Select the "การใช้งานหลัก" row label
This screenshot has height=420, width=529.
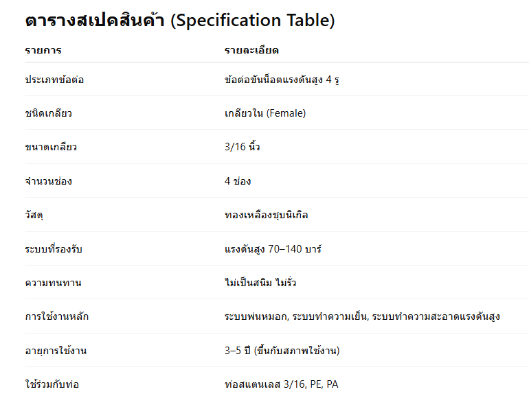[56, 316]
